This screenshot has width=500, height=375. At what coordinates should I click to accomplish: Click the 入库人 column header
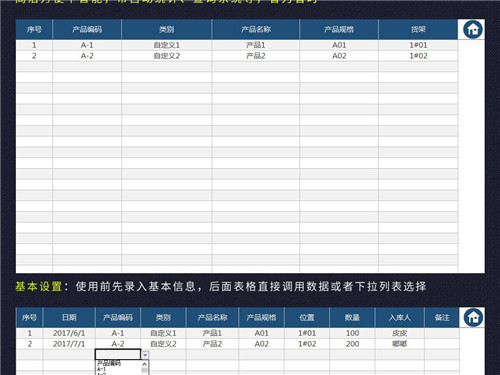(x=399, y=317)
